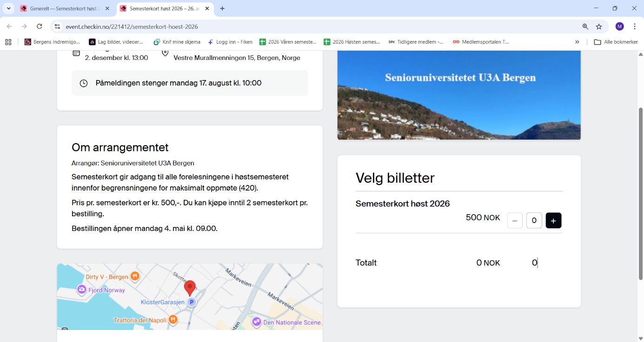The height and width of the screenshot is (342, 644).
Task: Reload the page with refresh icon
Action: [x=40, y=26]
